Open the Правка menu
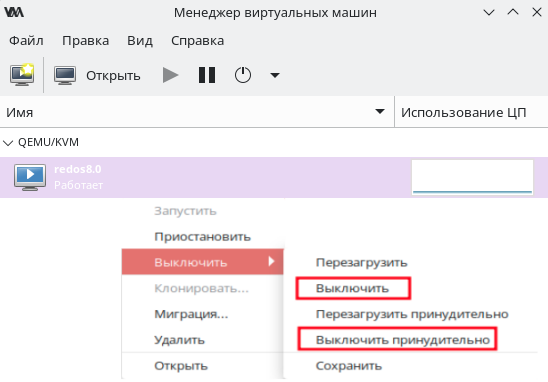This screenshot has height=382, width=548. (85, 41)
